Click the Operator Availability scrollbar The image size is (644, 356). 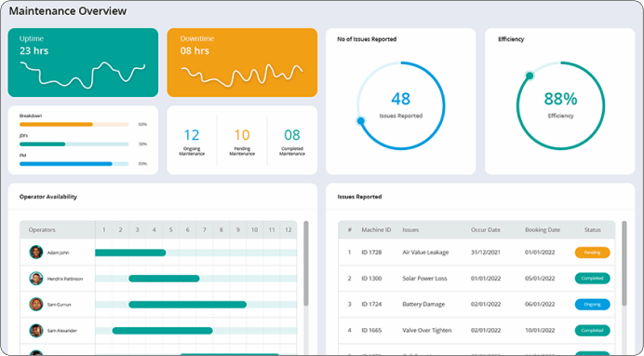(x=306, y=263)
